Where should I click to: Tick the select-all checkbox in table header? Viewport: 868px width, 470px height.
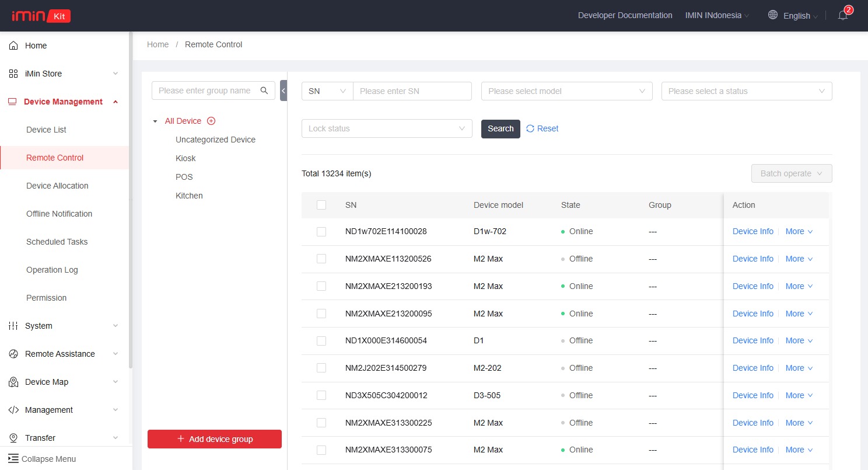(321, 205)
